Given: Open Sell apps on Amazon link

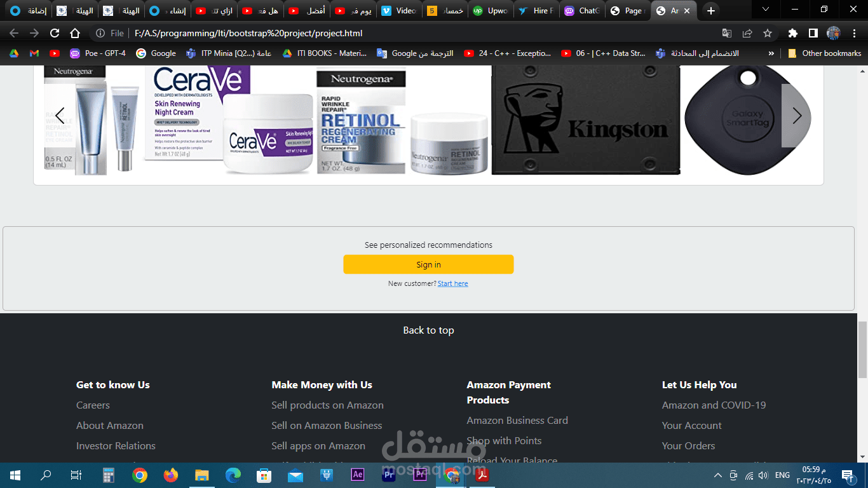Looking at the screenshot, I should coord(318,446).
